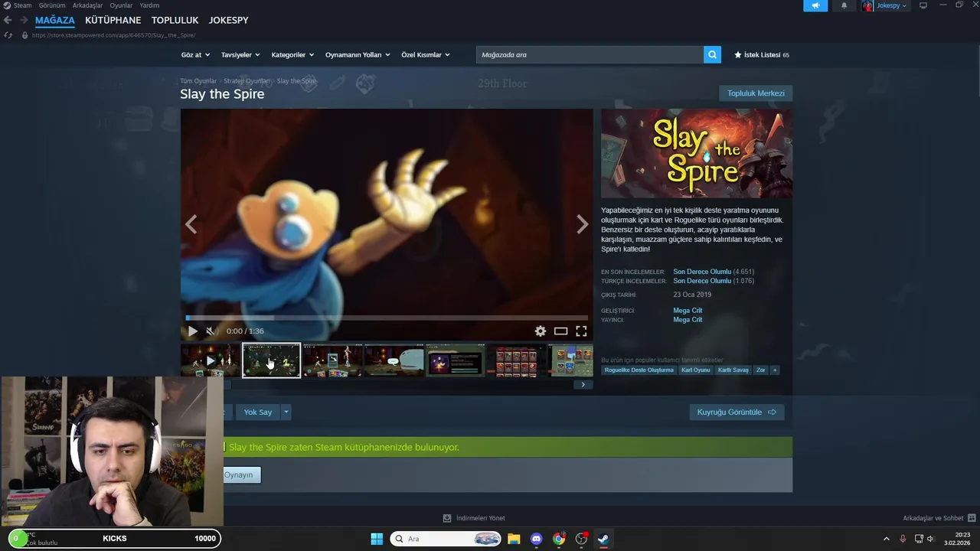Open the arrow next to Yok Say
Image resolution: width=980 pixels, height=551 pixels.
[x=286, y=412]
